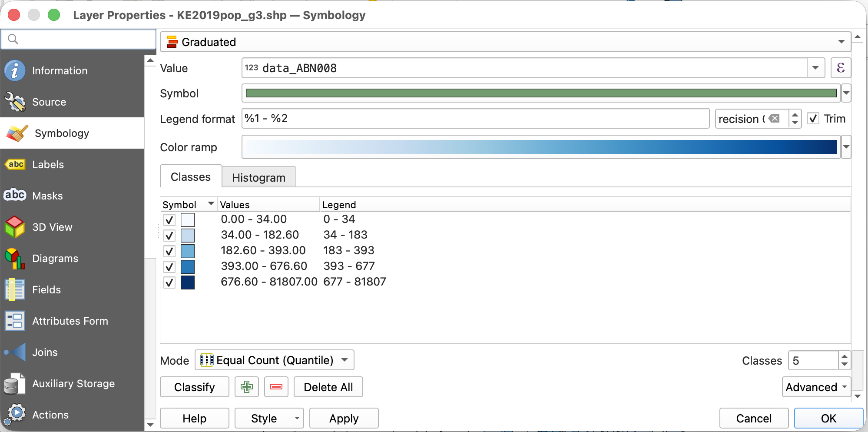Decrease precision with the down stepper
868x432 pixels.
(x=795, y=123)
